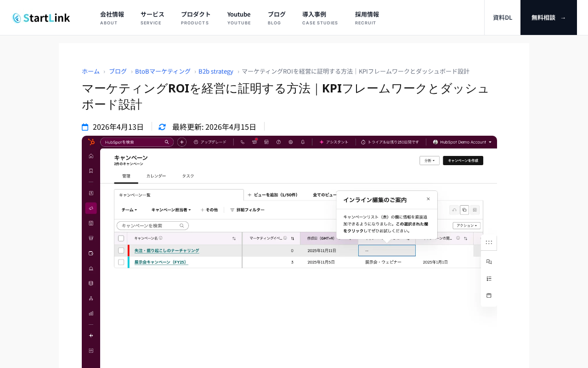The image size is (588, 368).
Task: Click the 資料DL button
Action: [503, 17]
